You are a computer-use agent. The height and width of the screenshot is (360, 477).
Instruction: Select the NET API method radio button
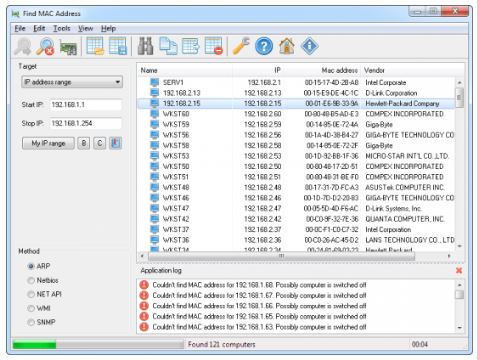tap(31, 294)
